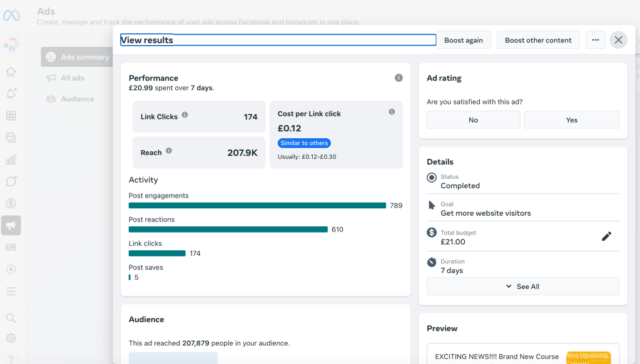Open the Live icon in sidebar
This screenshot has height=364, width=640.
pos(11,247)
